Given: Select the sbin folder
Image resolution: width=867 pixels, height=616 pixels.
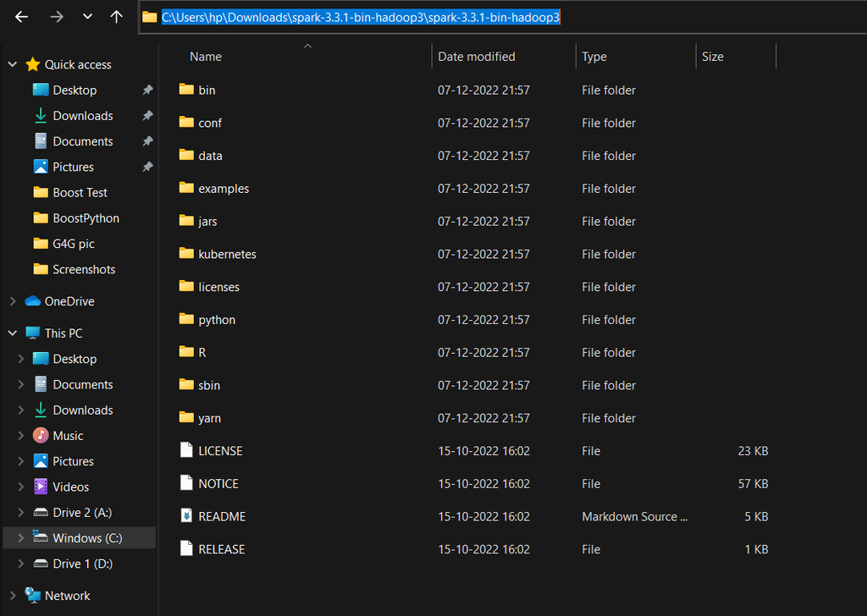Looking at the screenshot, I should coord(209,385).
